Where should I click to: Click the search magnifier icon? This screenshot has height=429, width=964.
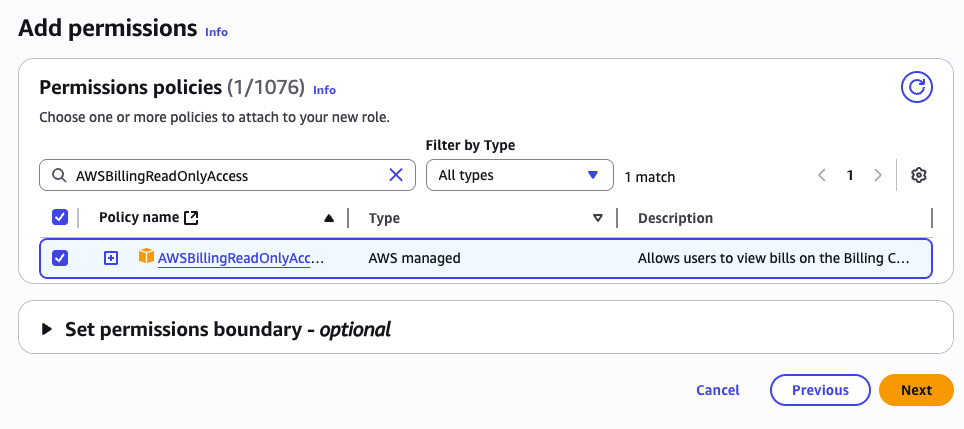click(x=59, y=176)
